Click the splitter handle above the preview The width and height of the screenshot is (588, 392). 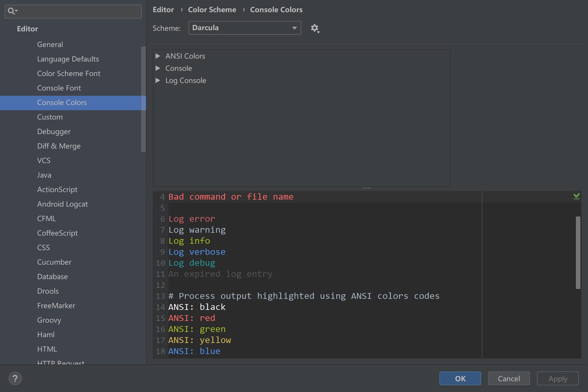(367, 188)
